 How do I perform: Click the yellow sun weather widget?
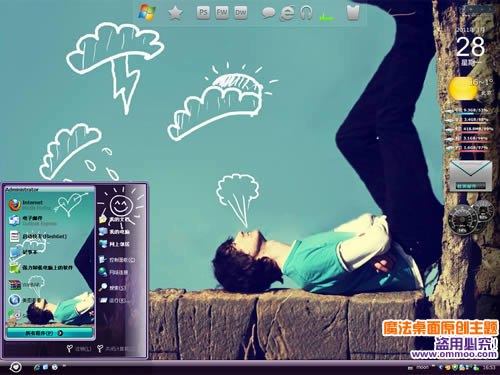[x=463, y=89]
